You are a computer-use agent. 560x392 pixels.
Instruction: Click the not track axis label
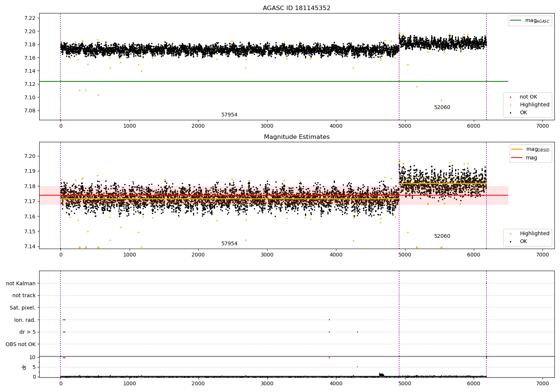pos(24,295)
